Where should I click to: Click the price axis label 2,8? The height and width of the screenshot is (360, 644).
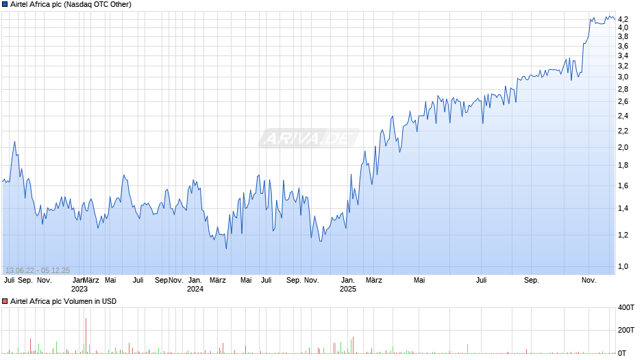click(623, 89)
